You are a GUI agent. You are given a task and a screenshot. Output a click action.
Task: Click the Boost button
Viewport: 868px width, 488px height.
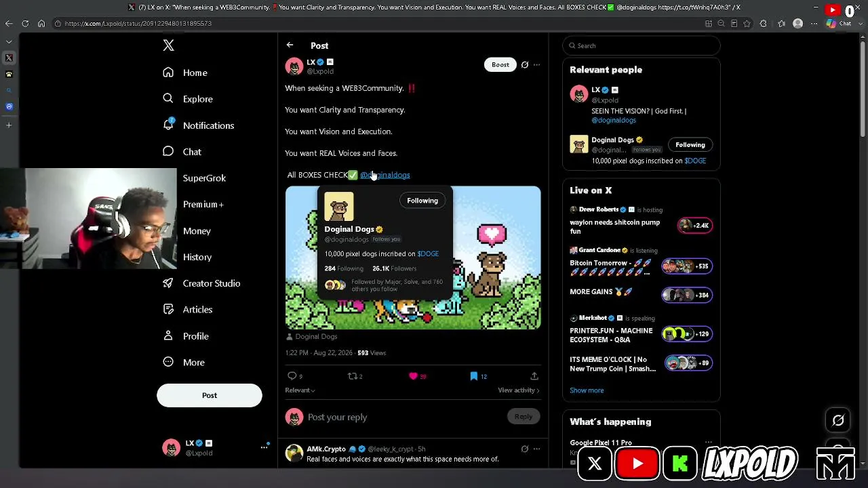click(x=500, y=65)
